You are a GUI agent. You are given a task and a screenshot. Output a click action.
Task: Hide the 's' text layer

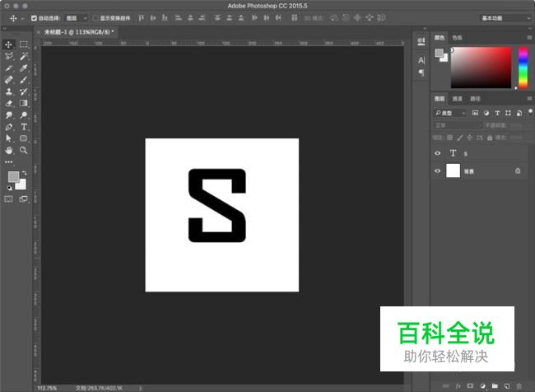437,153
